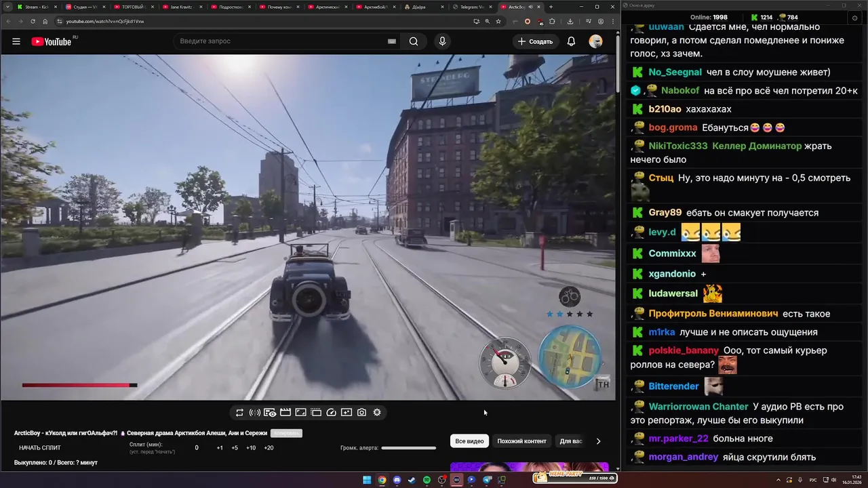This screenshot has height=488, width=868.
Task: Click the browser reload button
Action: coord(33,21)
